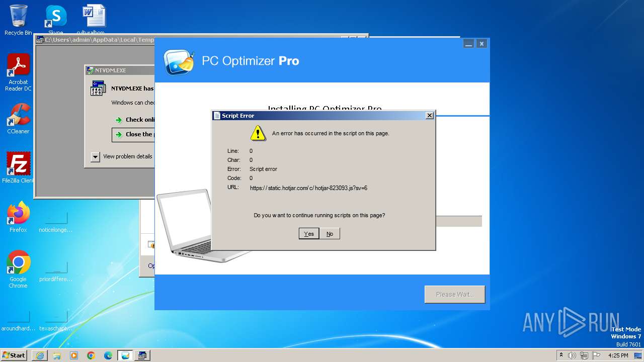
Task: Open the CCleaner desktop shortcut
Action: click(x=18, y=119)
